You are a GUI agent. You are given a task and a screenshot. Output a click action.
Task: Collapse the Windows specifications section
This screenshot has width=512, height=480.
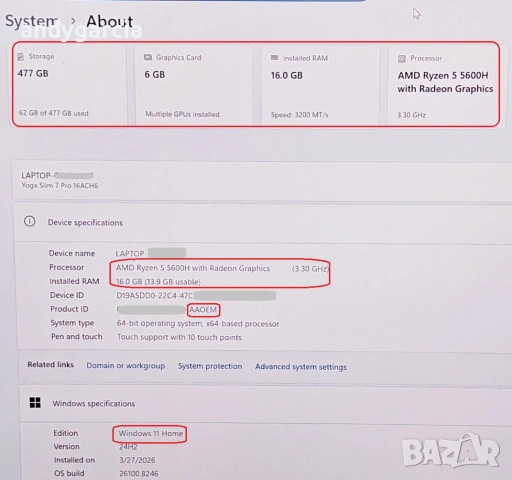tap(265, 404)
